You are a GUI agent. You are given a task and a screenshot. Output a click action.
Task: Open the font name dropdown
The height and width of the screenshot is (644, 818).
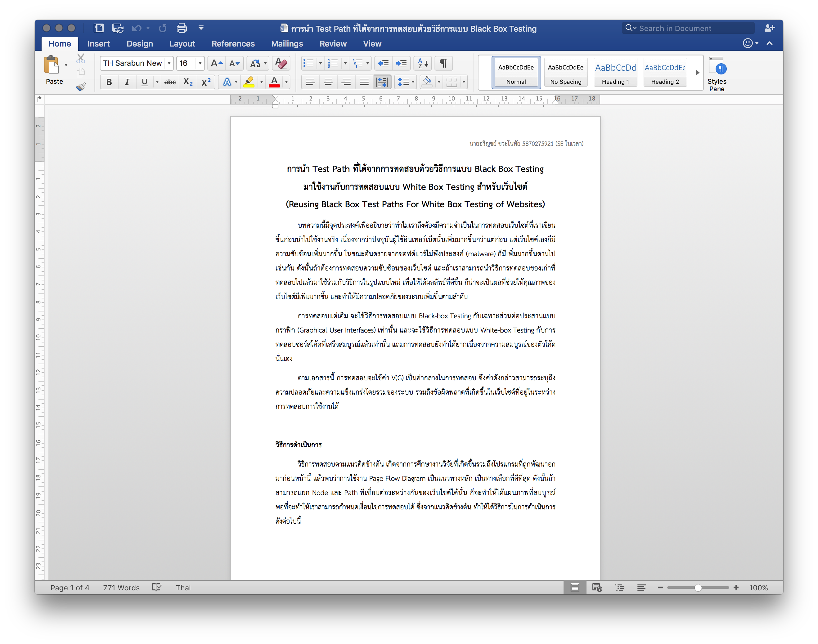click(169, 63)
